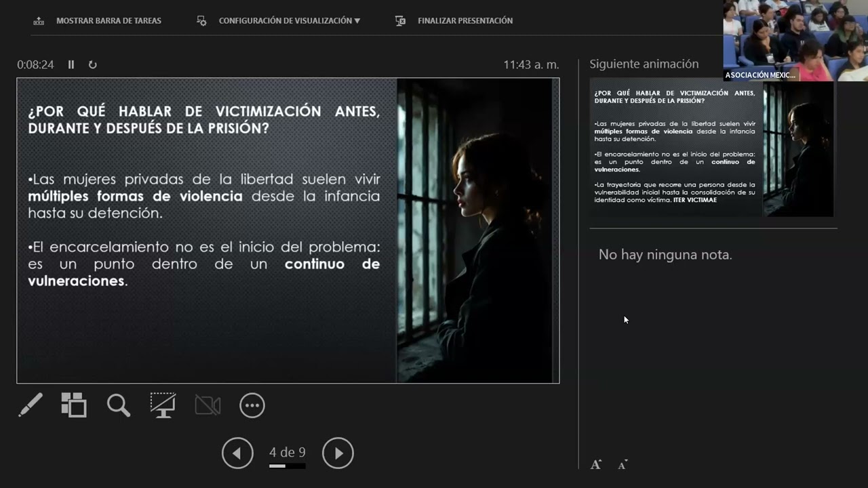Restart the presentation timer
The width and height of the screenshot is (868, 488).
tap(93, 64)
